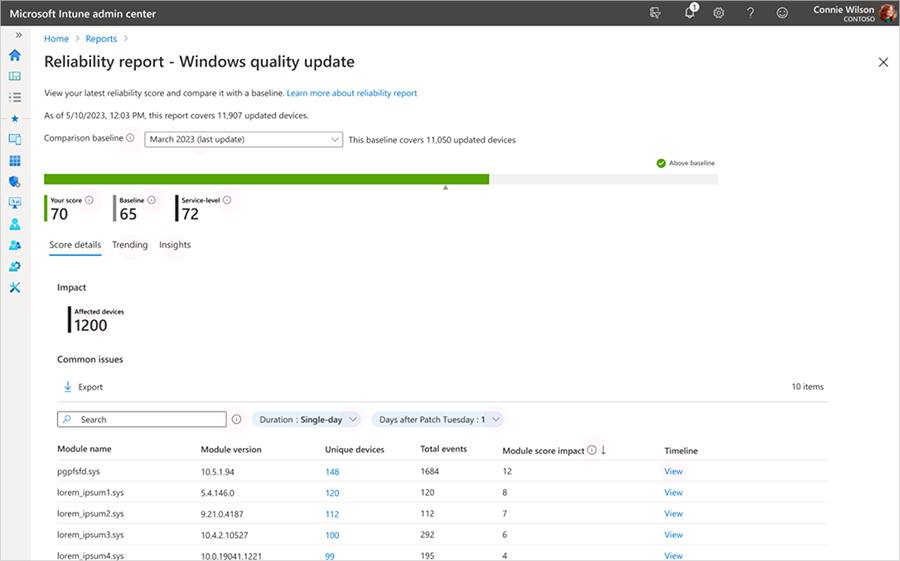Open 120 unique devices for lorem_ipsum1.sys
The width and height of the screenshot is (900, 561).
pos(332,493)
